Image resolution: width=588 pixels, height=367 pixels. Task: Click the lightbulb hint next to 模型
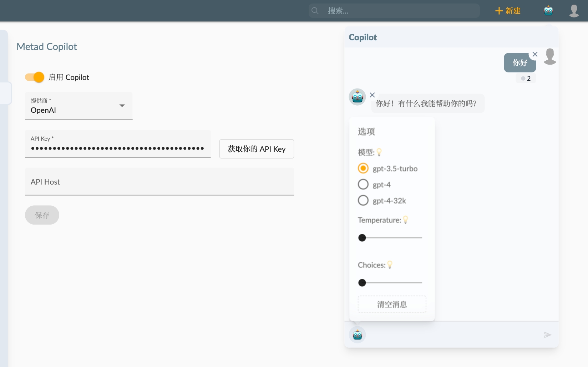379,152
